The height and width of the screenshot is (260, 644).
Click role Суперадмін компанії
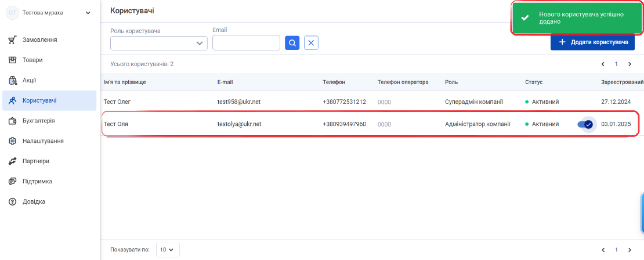pos(475,102)
